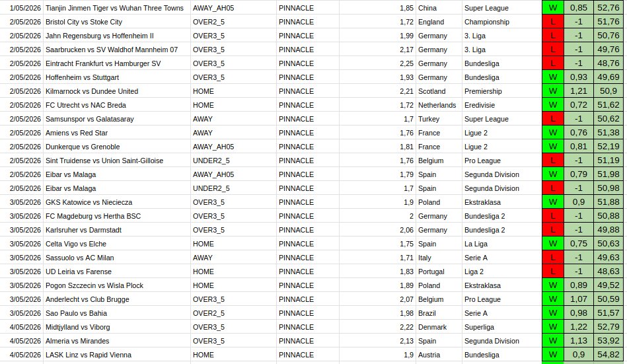The image size is (627, 364).
Task: Select UNDER2_5 cell in Eibar vs Malaga row
Action: coord(233,188)
